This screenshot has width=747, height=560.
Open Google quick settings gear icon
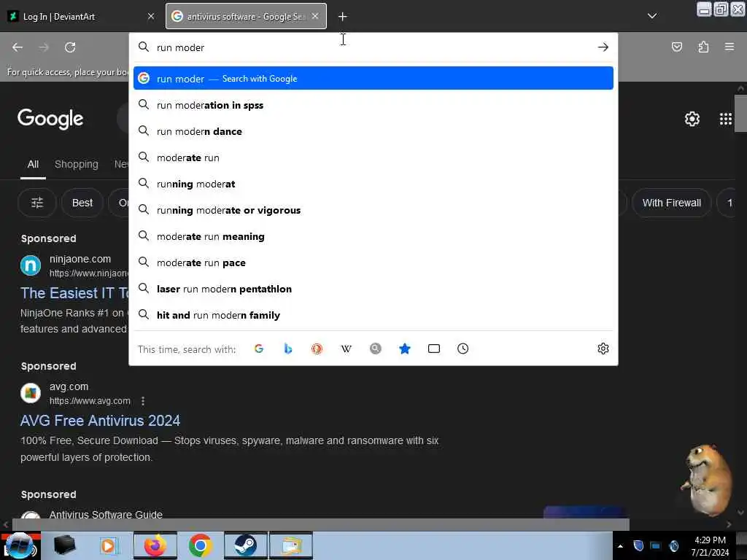coord(692,119)
